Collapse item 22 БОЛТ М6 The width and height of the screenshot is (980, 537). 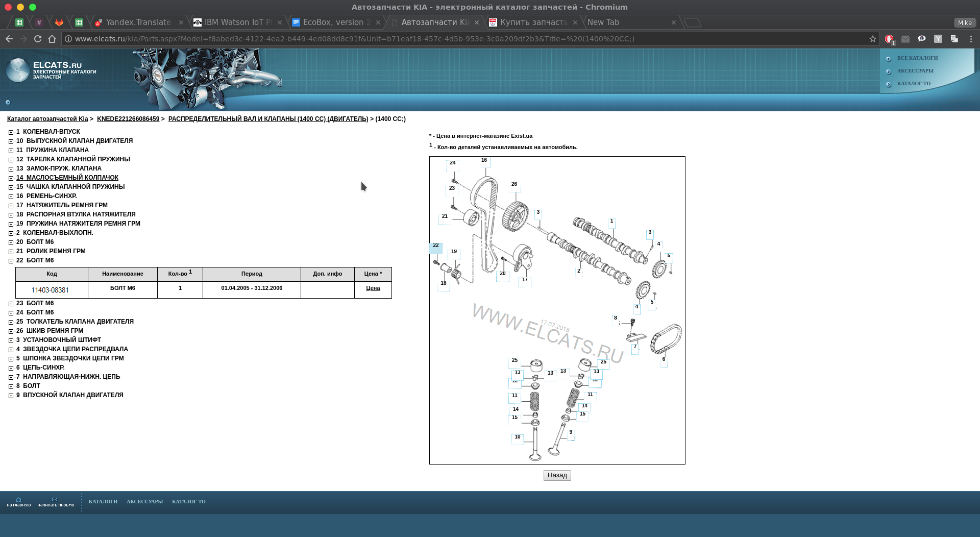click(11, 261)
